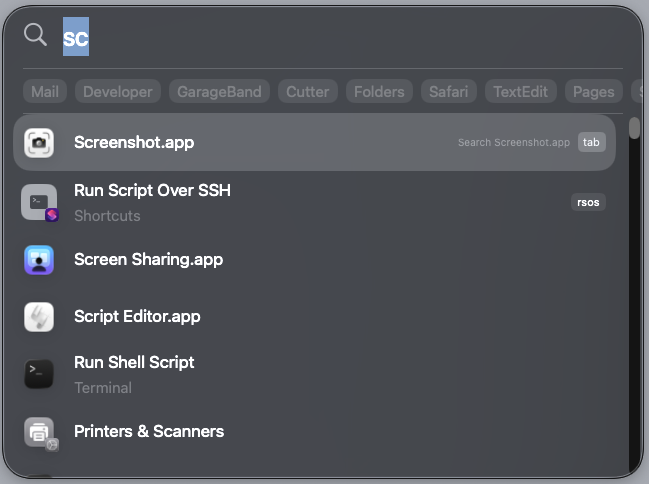Image resolution: width=649 pixels, height=484 pixels.
Task: Click the Run Script Over SSH shortcut icon
Action: [40, 202]
